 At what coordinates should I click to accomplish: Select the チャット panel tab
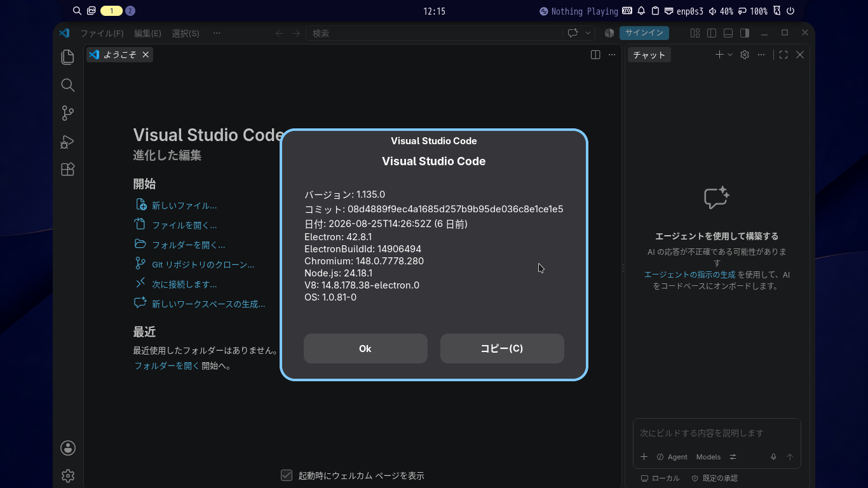(649, 55)
